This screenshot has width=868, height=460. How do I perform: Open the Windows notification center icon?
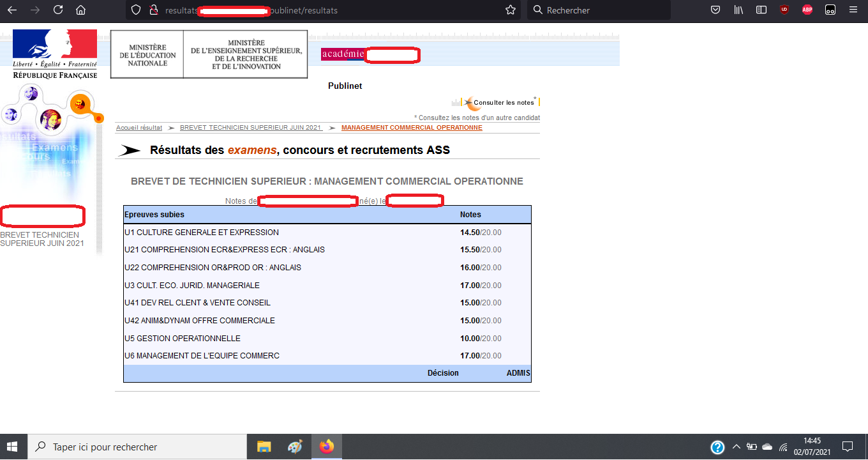coord(848,447)
